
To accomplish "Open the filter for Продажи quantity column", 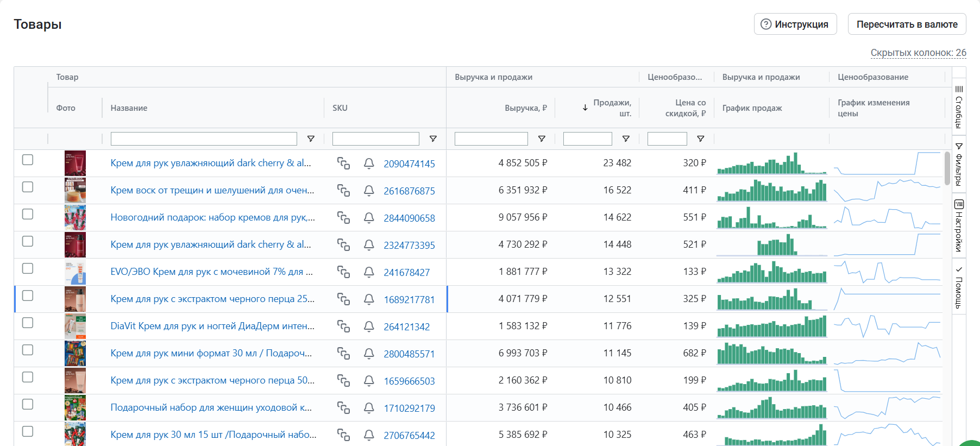I will pyautogui.click(x=626, y=139).
